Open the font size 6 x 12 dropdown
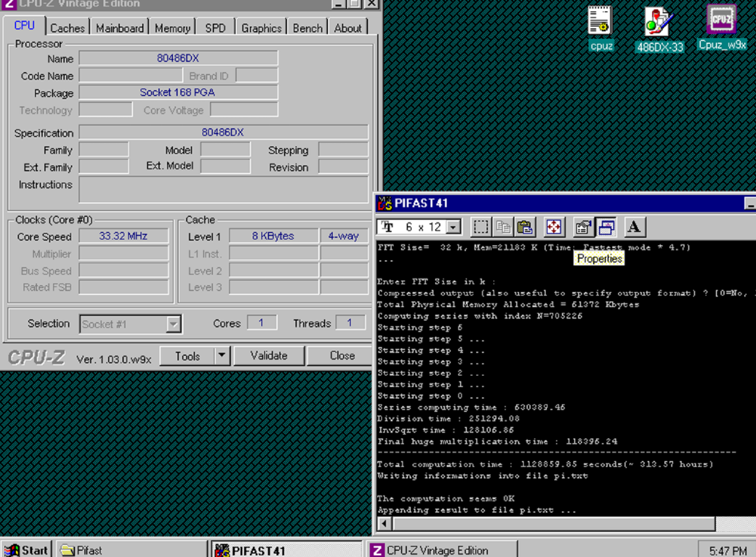 click(x=454, y=227)
